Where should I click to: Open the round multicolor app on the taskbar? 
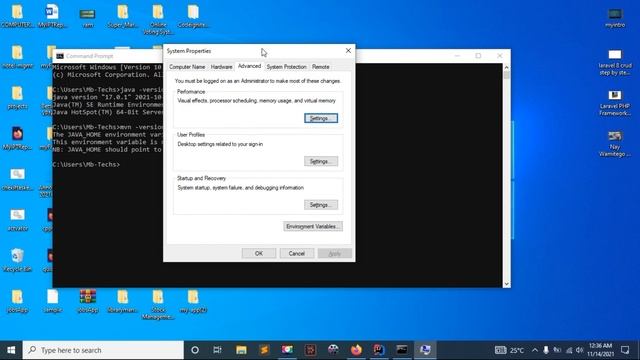coord(333,350)
